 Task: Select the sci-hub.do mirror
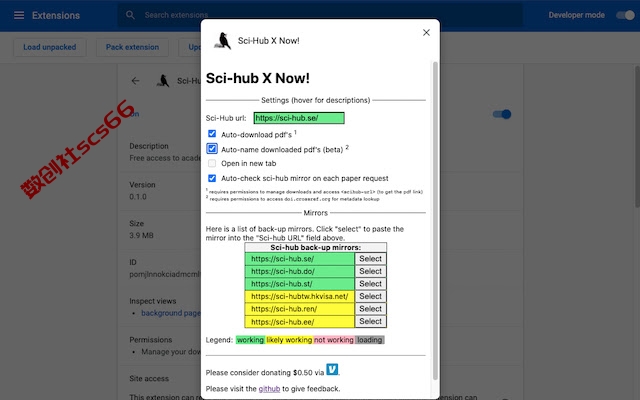click(371, 271)
